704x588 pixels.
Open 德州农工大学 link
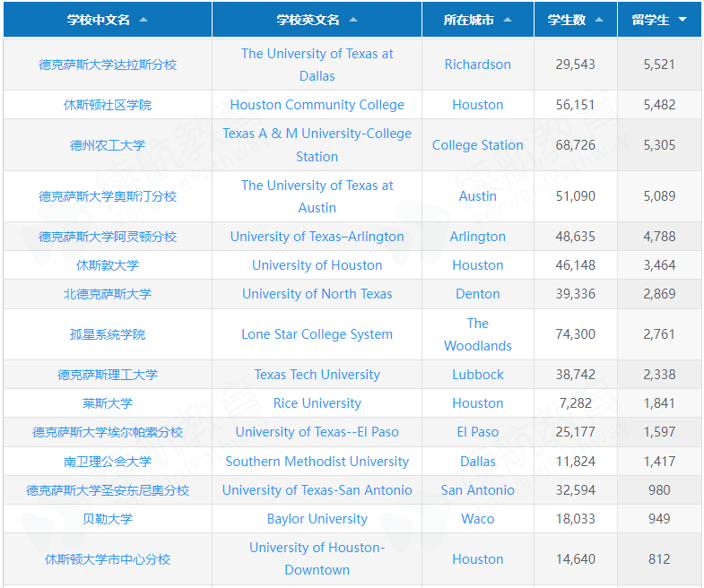click(x=108, y=145)
